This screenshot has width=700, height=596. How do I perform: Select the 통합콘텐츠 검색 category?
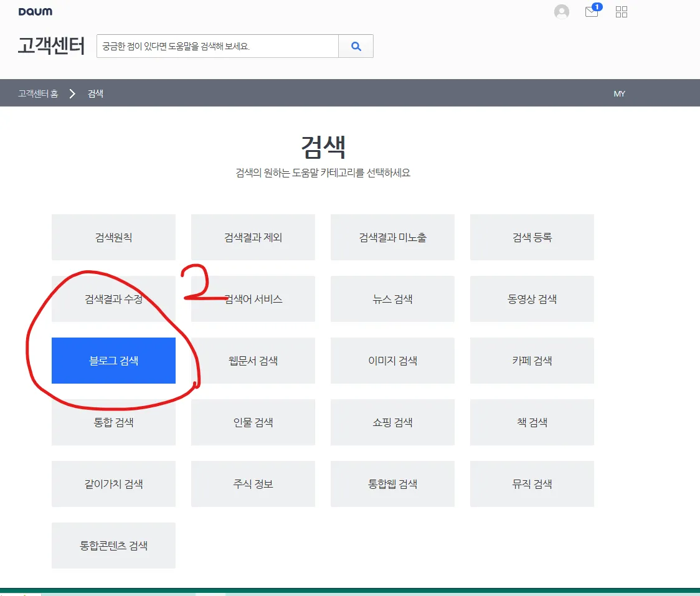[113, 545]
